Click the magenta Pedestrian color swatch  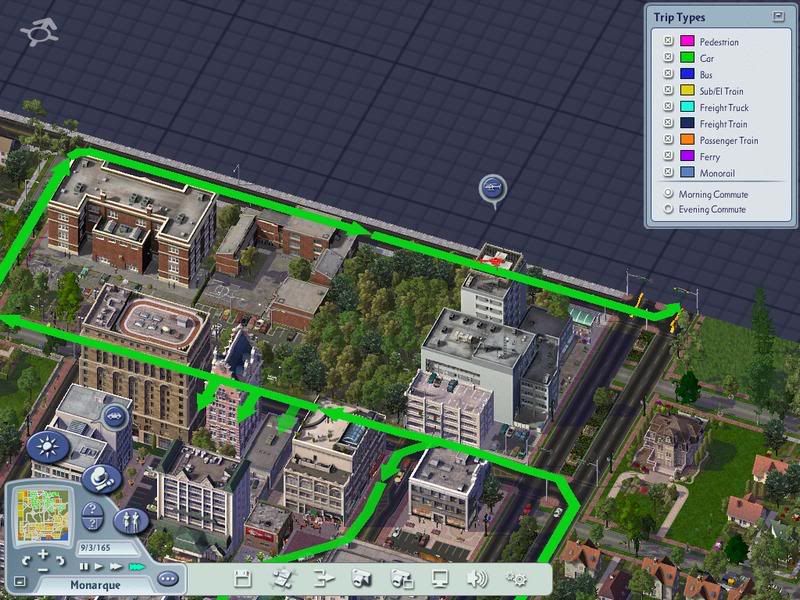pyautogui.click(x=687, y=41)
